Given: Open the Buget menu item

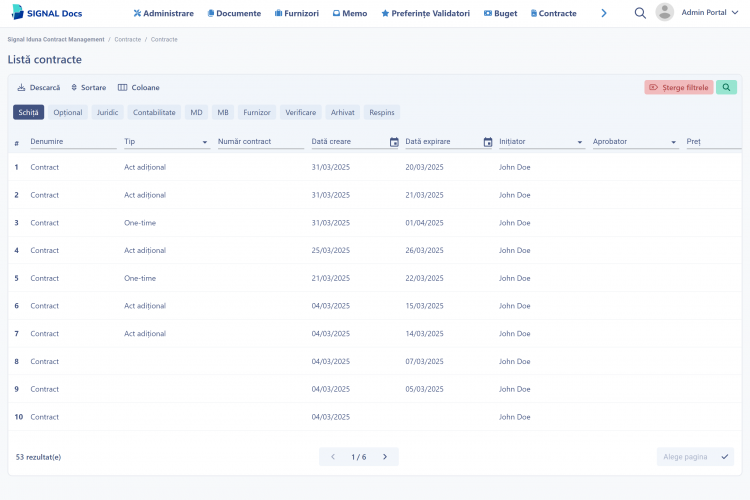Looking at the screenshot, I should click(500, 13).
